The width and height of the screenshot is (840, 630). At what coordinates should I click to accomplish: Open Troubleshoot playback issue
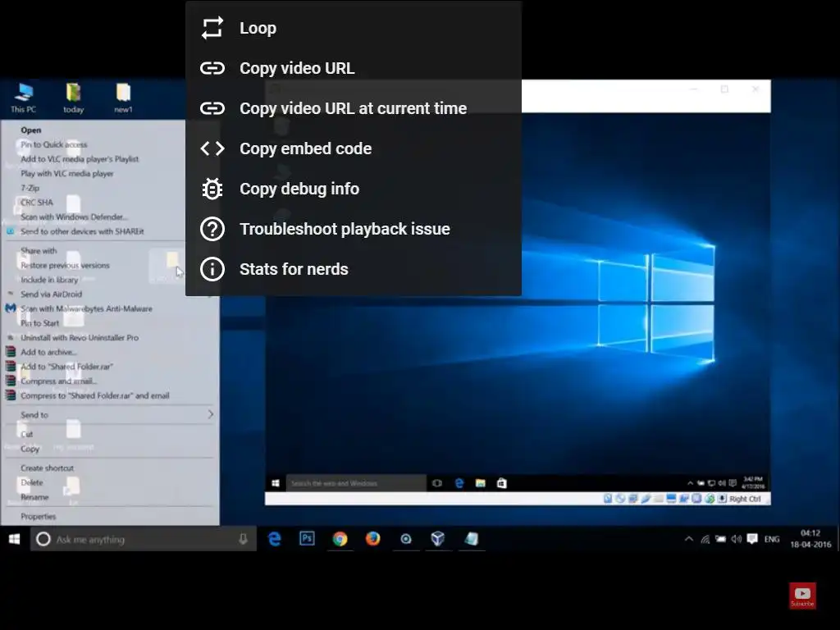point(354,229)
